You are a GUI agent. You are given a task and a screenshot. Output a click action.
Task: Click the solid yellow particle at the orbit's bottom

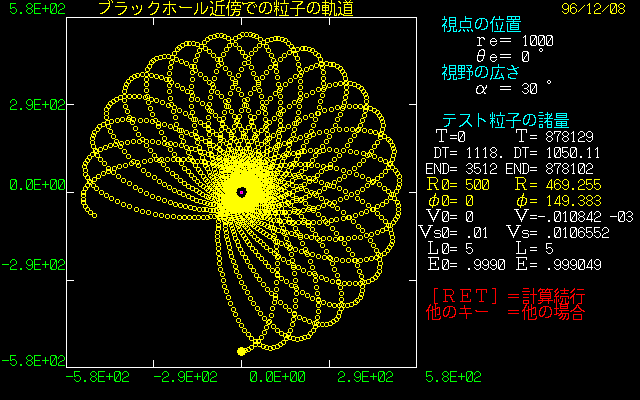241,351
